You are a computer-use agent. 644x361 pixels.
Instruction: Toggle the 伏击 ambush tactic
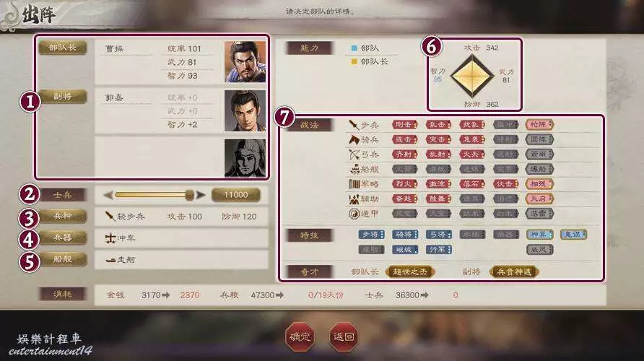pos(506,184)
